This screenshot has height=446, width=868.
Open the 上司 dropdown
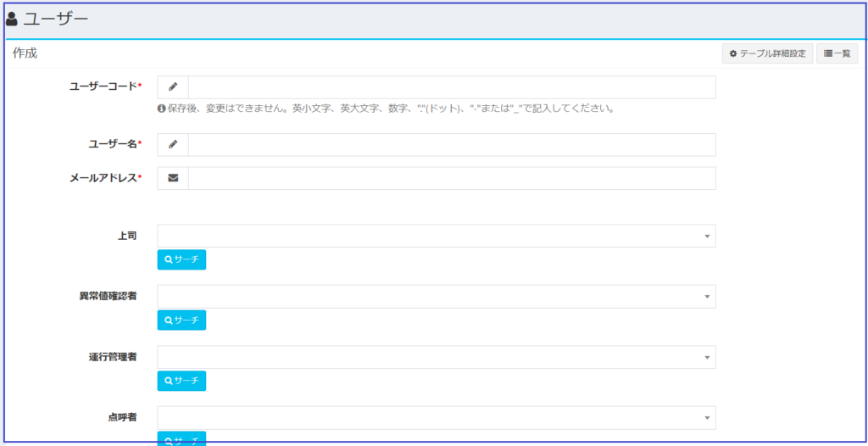437,236
